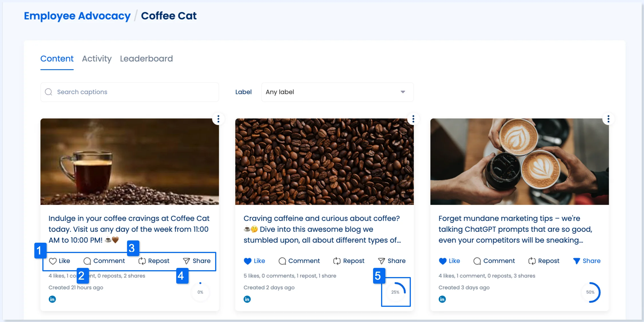Like the Indulge in coffee cravings post
This screenshot has width=644, height=322.
pos(60,261)
